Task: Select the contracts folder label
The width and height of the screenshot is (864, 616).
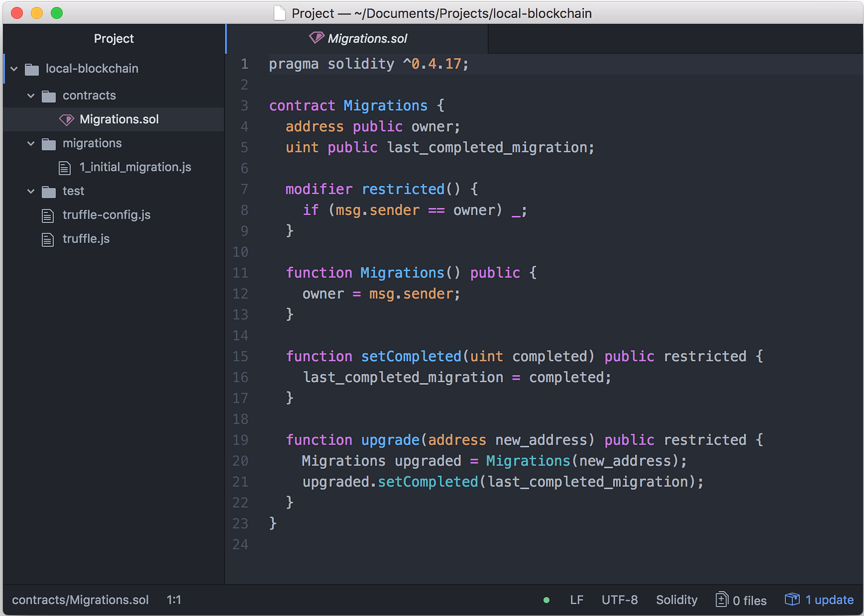Action: (x=89, y=96)
